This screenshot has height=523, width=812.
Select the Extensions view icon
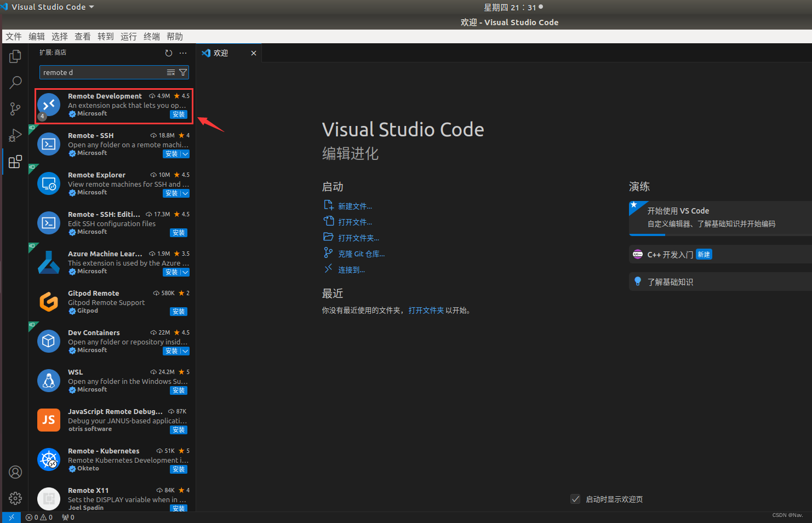[15, 162]
